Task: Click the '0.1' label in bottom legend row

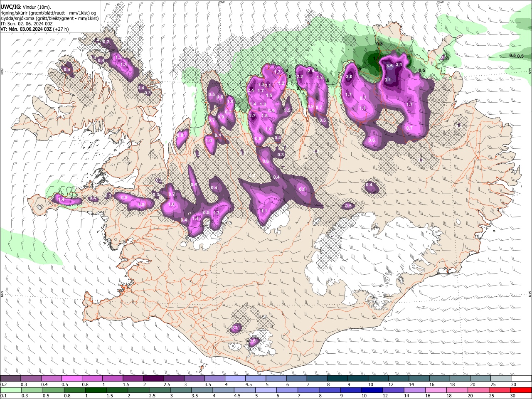Action: (x=4, y=396)
